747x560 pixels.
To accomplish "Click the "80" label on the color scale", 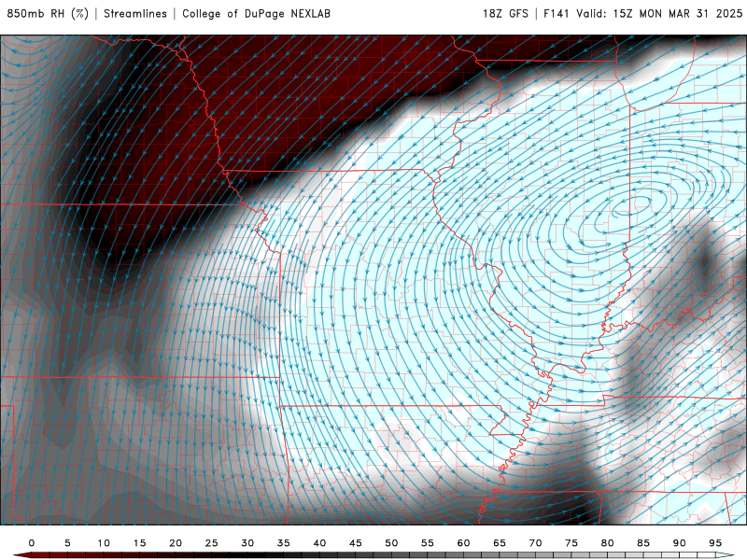I will (x=607, y=543).
